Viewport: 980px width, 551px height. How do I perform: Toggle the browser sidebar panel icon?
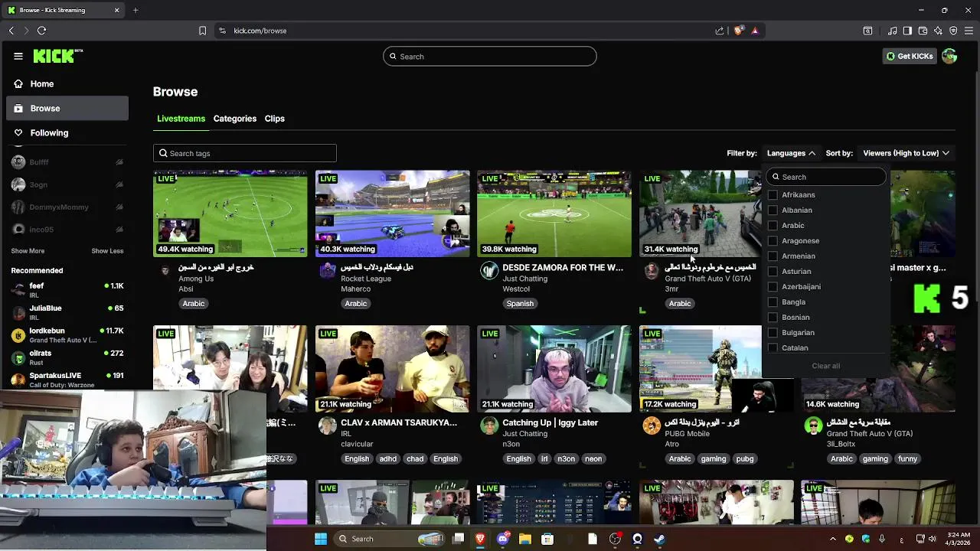click(x=907, y=31)
